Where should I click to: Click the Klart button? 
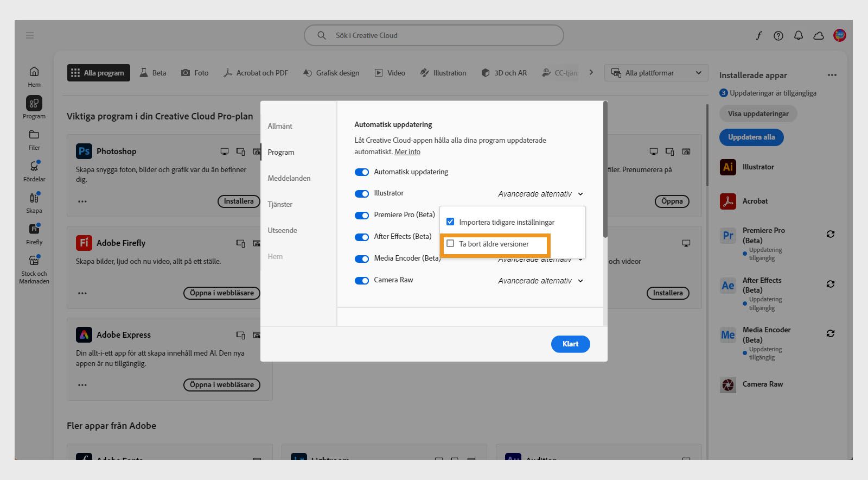pyautogui.click(x=571, y=344)
